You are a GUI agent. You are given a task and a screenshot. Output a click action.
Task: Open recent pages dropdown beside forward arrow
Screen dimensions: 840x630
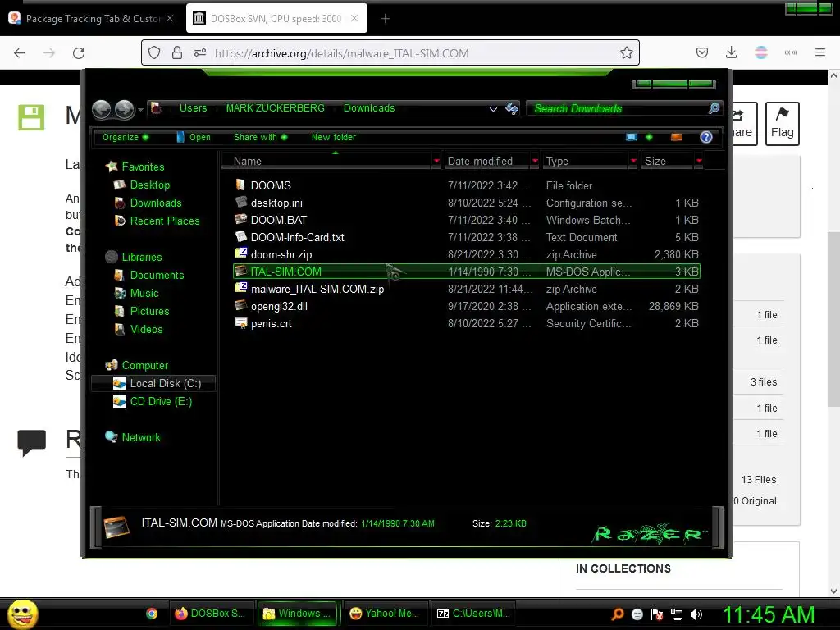[x=140, y=110]
